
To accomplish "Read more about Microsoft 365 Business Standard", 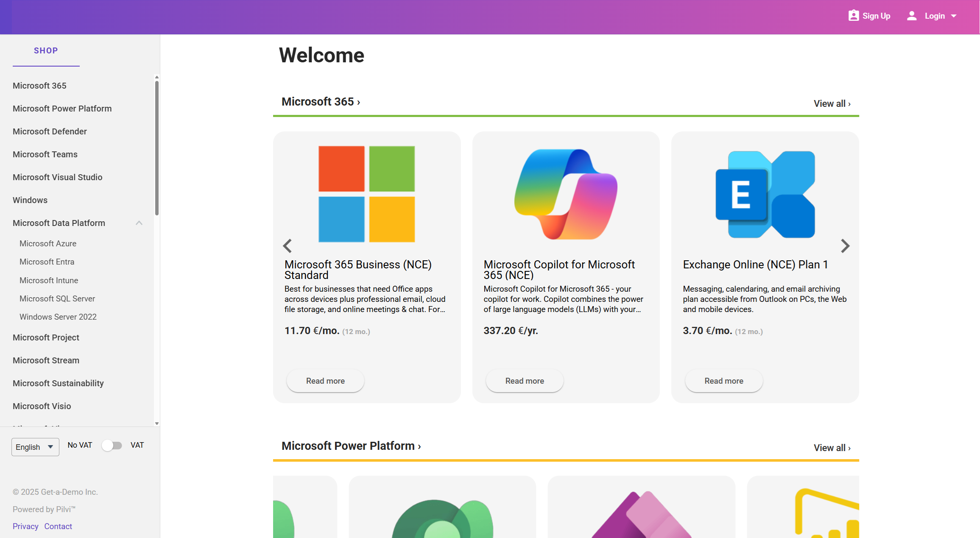I will point(325,381).
